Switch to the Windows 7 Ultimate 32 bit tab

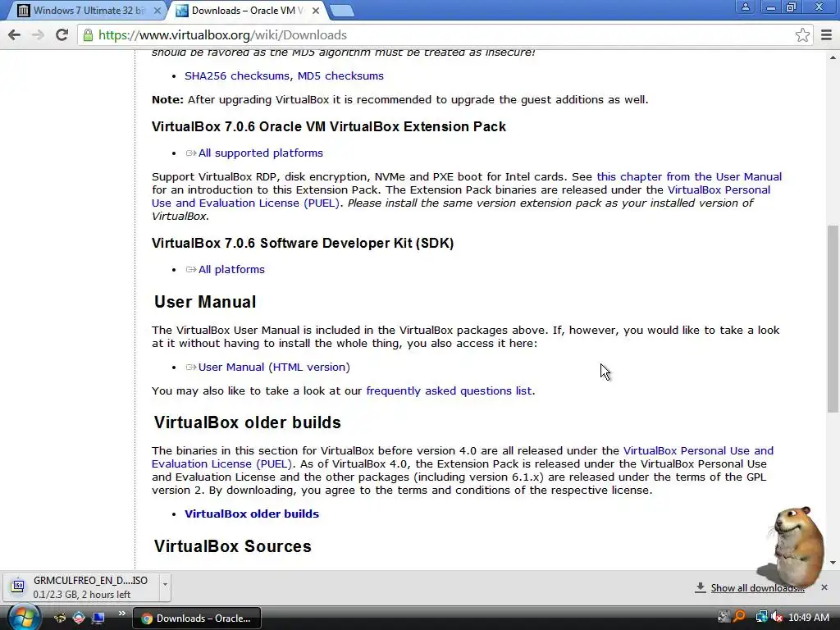(x=88, y=11)
